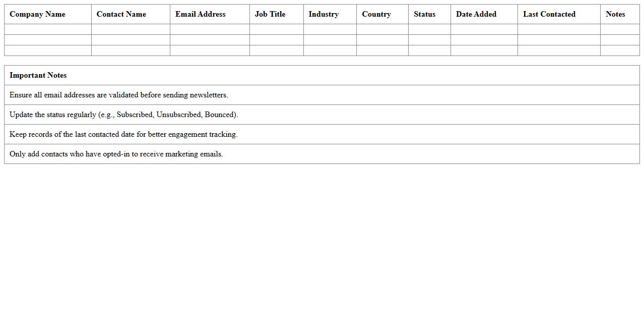Click the Country column header
Image resolution: width=644 pixels, height=328 pixels.
[x=376, y=14]
